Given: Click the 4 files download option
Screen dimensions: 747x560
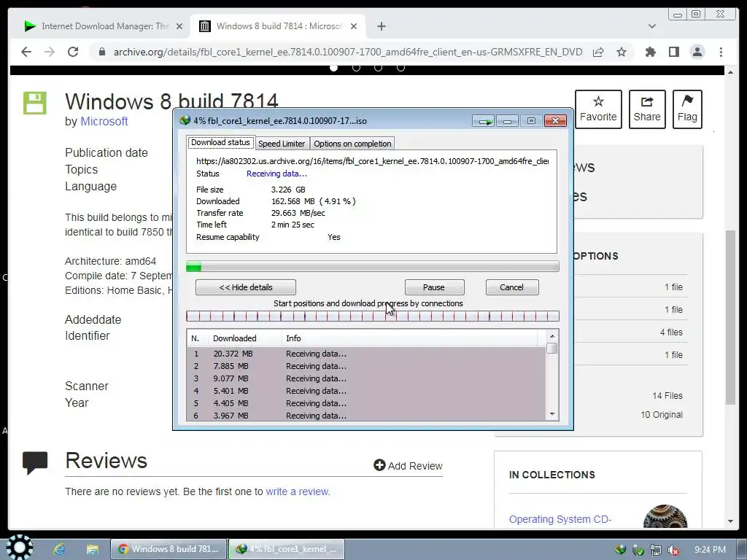Looking at the screenshot, I should (x=671, y=332).
